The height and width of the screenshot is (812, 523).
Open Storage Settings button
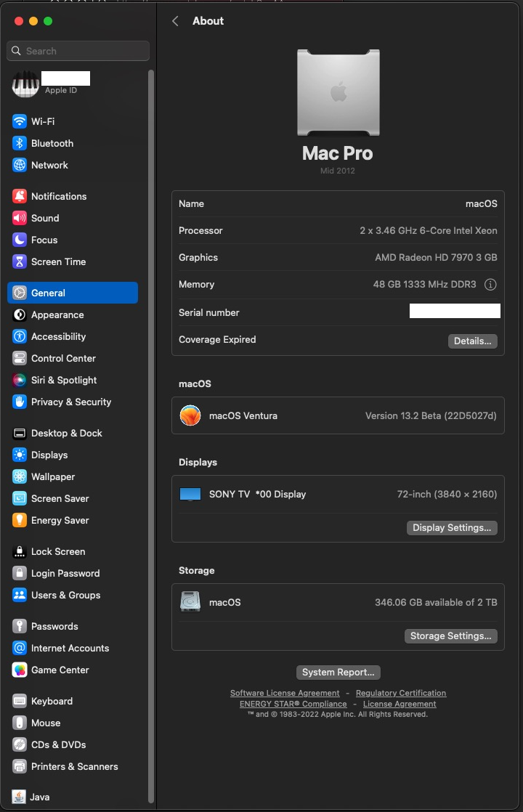coord(450,636)
